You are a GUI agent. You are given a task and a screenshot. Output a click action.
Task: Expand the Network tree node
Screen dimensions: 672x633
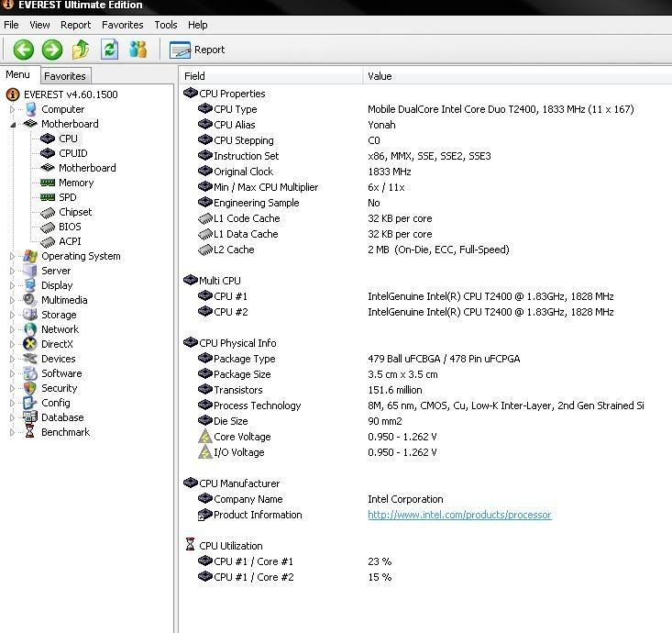[x=13, y=329]
